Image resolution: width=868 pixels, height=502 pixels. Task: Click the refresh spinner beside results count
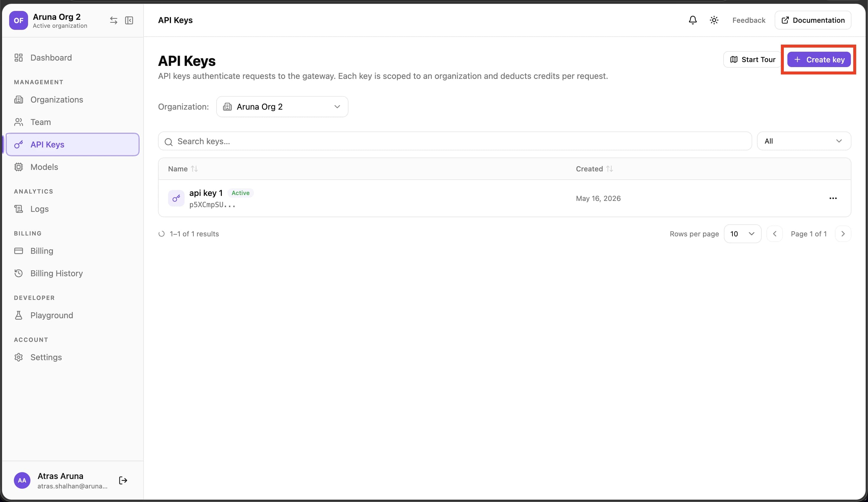pyautogui.click(x=161, y=234)
